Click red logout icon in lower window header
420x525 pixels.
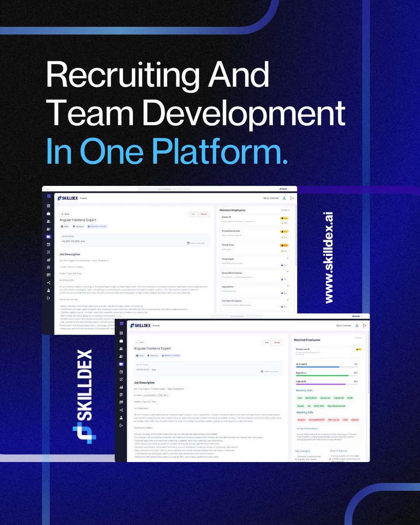click(x=364, y=325)
